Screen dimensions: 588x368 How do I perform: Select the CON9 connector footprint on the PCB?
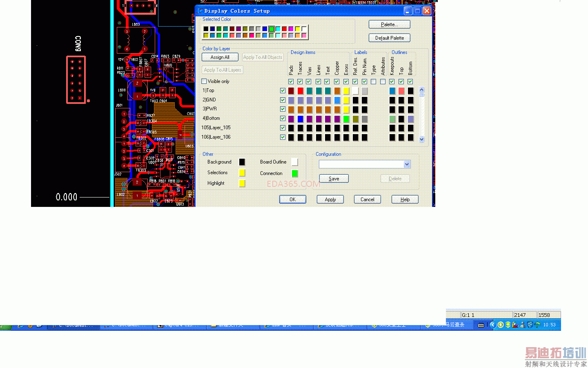click(x=76, y=80)
